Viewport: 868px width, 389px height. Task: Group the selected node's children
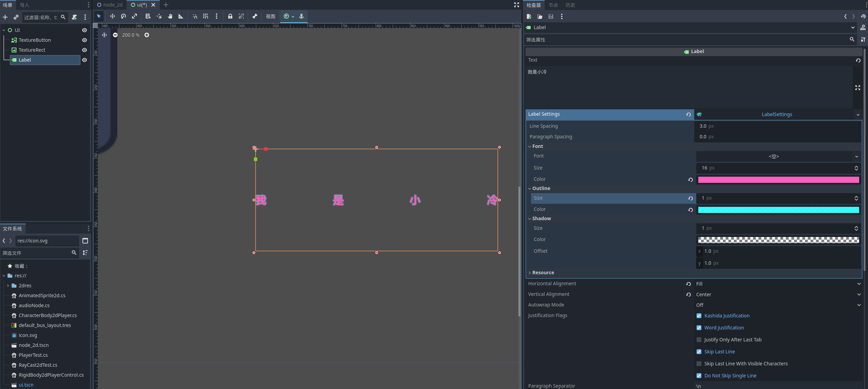(241, 16)
